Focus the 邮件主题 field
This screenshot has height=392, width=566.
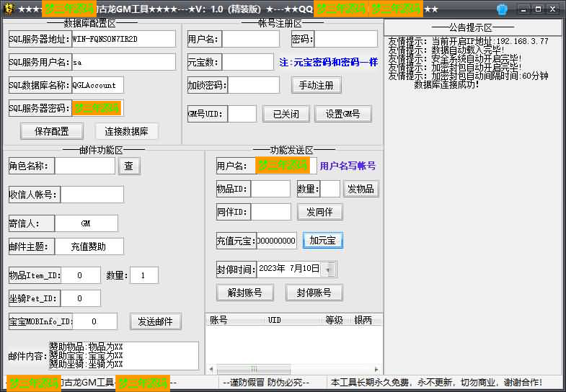89,246
